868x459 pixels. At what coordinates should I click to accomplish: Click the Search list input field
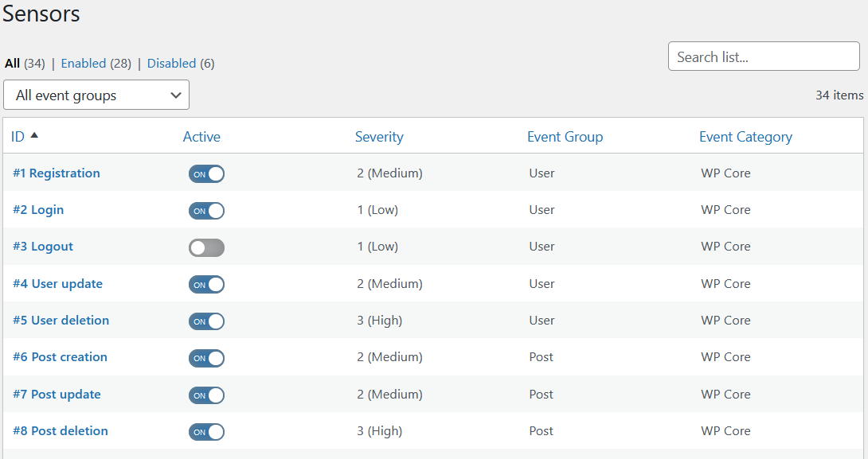pyautogui.click(x=764, y=56)
